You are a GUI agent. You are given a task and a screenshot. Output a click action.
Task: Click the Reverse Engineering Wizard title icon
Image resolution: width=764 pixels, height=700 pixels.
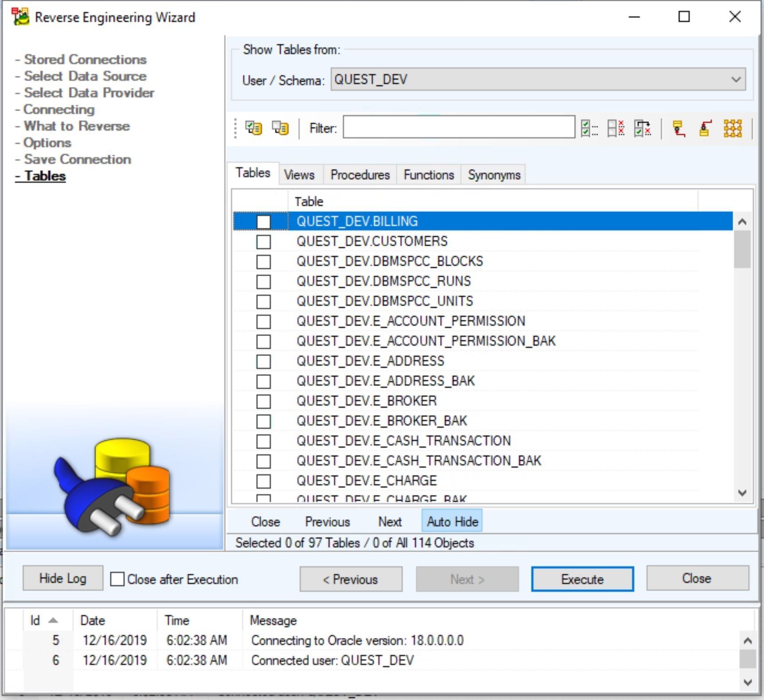point(20,17)
